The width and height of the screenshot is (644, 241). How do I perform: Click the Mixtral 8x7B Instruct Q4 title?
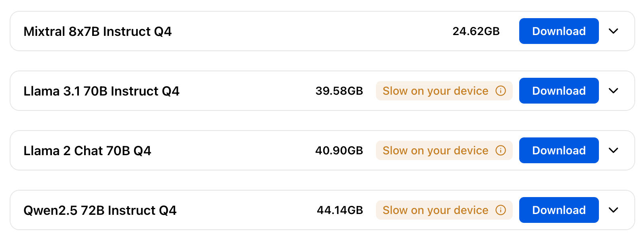click(97, 31)
